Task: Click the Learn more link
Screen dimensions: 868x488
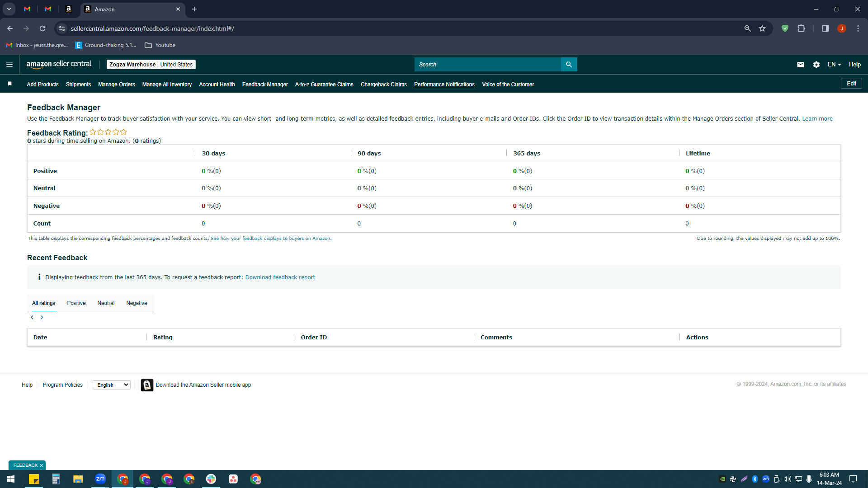Action: pos(817,119)
